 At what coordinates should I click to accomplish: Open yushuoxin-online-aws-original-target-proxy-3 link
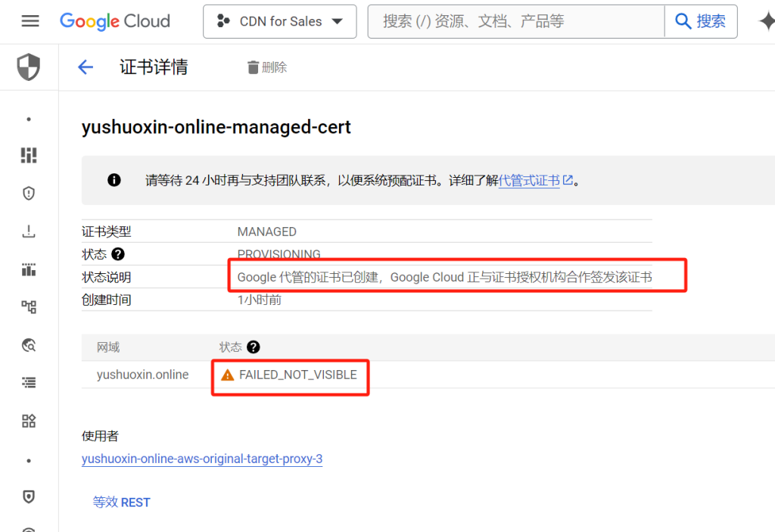click(x=202, y=459)
